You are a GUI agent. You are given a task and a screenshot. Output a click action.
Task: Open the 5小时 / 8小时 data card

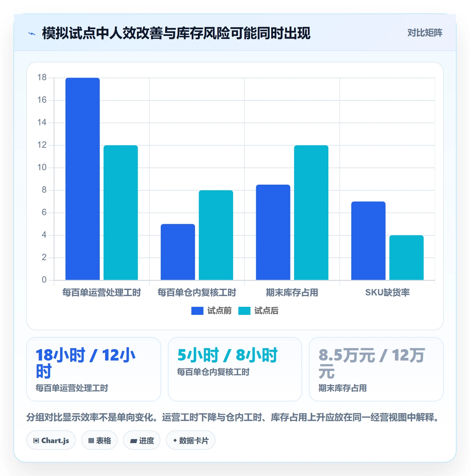click(x=235, y=369)
